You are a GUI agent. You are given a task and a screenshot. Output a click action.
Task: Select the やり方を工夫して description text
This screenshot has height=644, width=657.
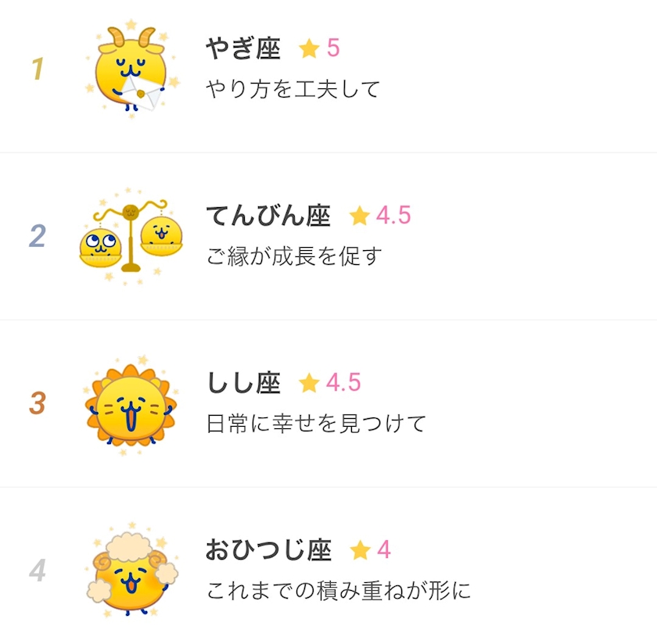point(293,89)
